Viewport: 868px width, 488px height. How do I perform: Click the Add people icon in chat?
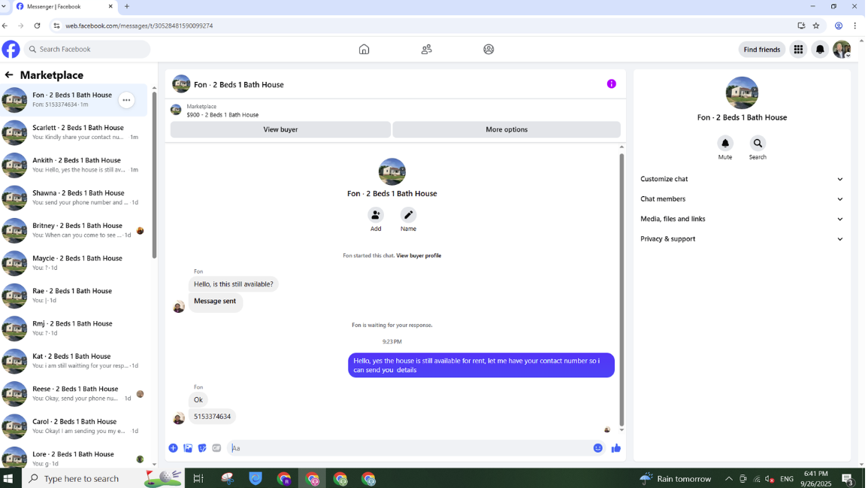375,215
